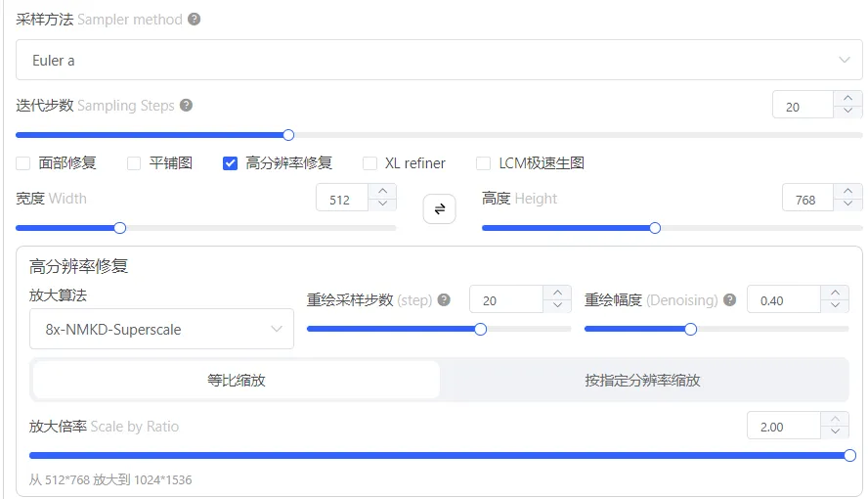This screenshot has width=868, height=499.
Task: Enable the 面部修复 checkbox
Action: [23, 163]
